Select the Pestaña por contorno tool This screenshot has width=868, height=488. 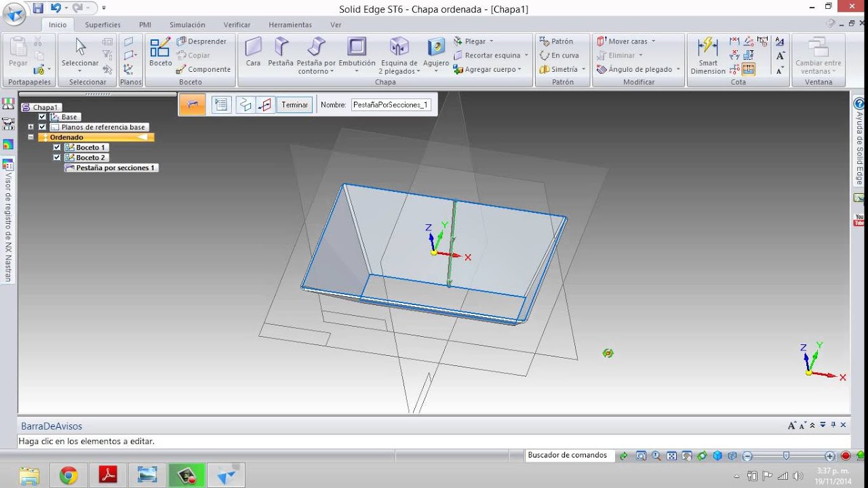tap(316, 56)
